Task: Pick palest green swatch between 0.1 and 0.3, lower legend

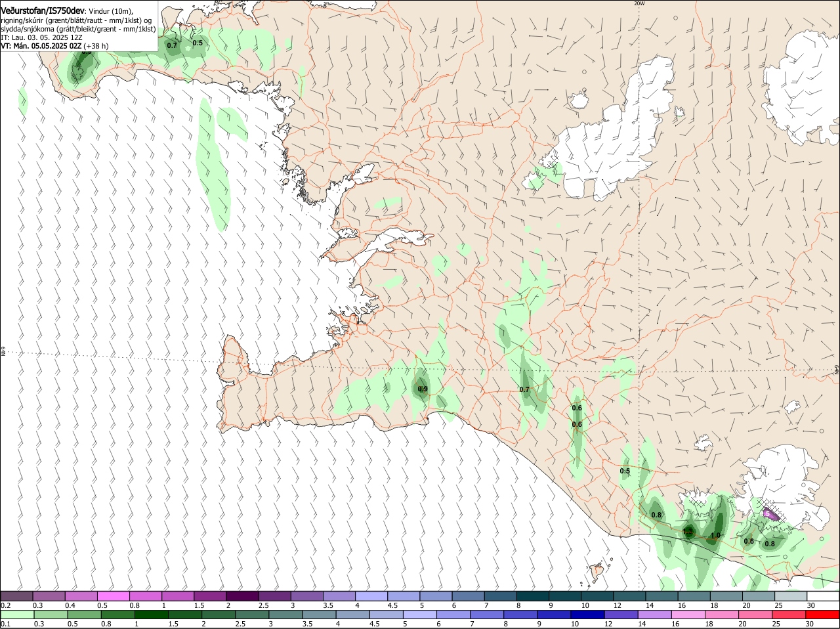Action: tap(16, 615)
